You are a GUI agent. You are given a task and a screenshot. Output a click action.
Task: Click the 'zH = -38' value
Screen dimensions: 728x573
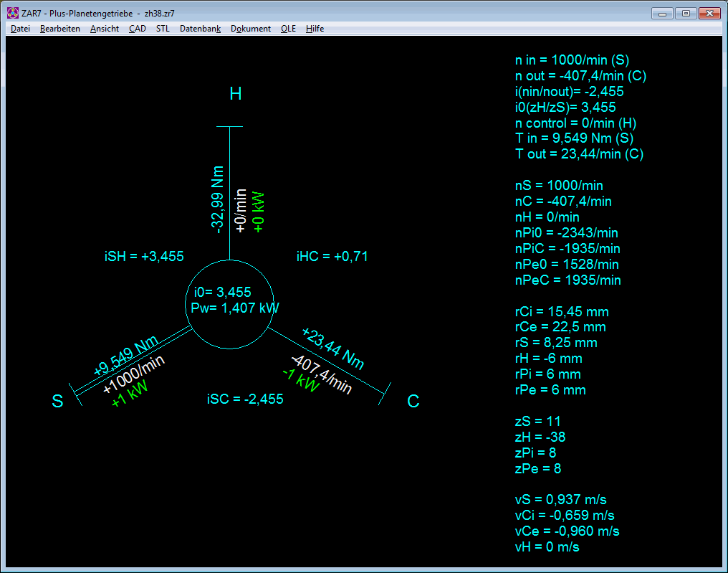pyautogui.click(x=540, y=437)
